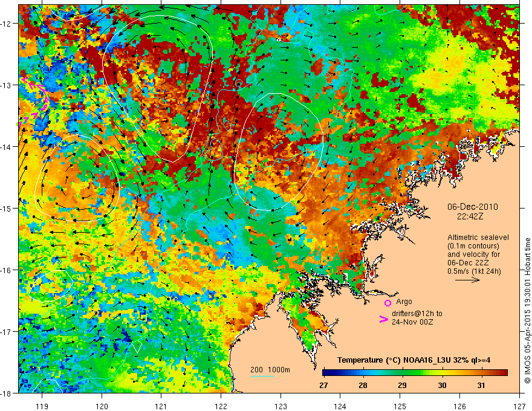This screenshot has height=411, width=532.
Task: Click the magenta Argo circle legend marker
Action: tap(388, 303)
